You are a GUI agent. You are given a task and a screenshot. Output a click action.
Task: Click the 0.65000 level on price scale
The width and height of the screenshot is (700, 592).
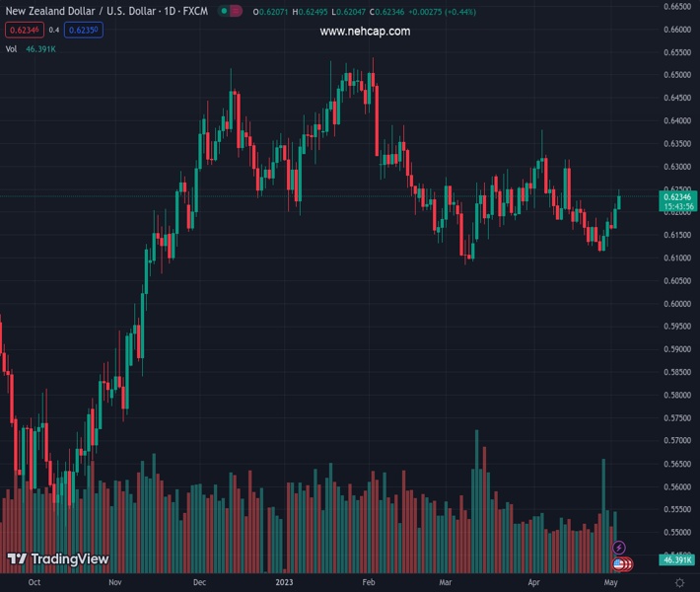pyautogui.click(x=676, y=75)
